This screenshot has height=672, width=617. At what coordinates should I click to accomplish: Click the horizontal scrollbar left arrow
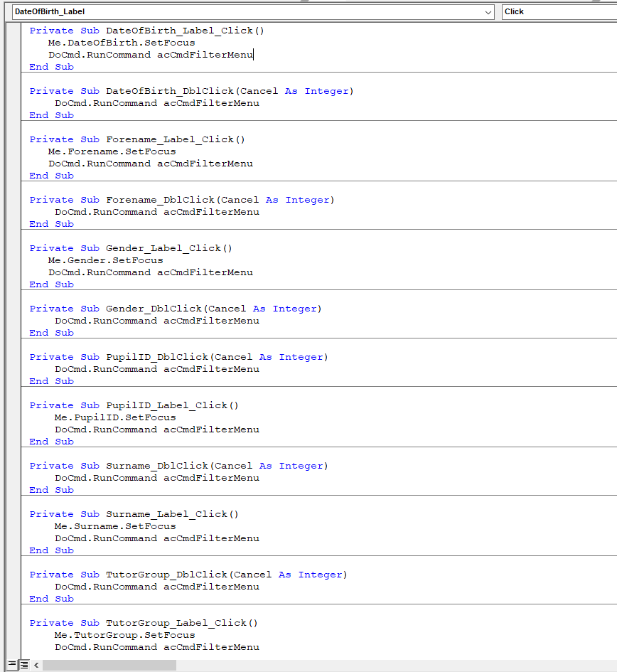[36, 665]
